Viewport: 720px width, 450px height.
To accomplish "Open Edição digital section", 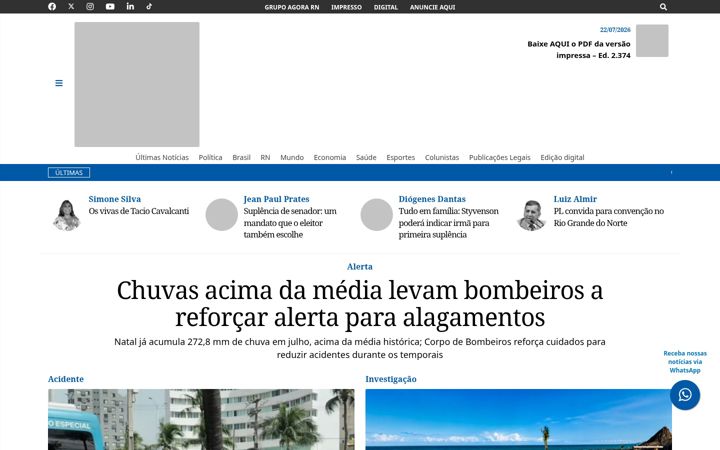I will (x=562, y=157).
